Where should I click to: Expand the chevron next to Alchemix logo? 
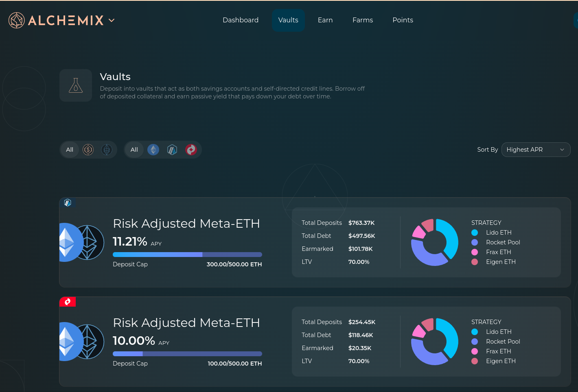pyautogui.click(x=112, y=20)
